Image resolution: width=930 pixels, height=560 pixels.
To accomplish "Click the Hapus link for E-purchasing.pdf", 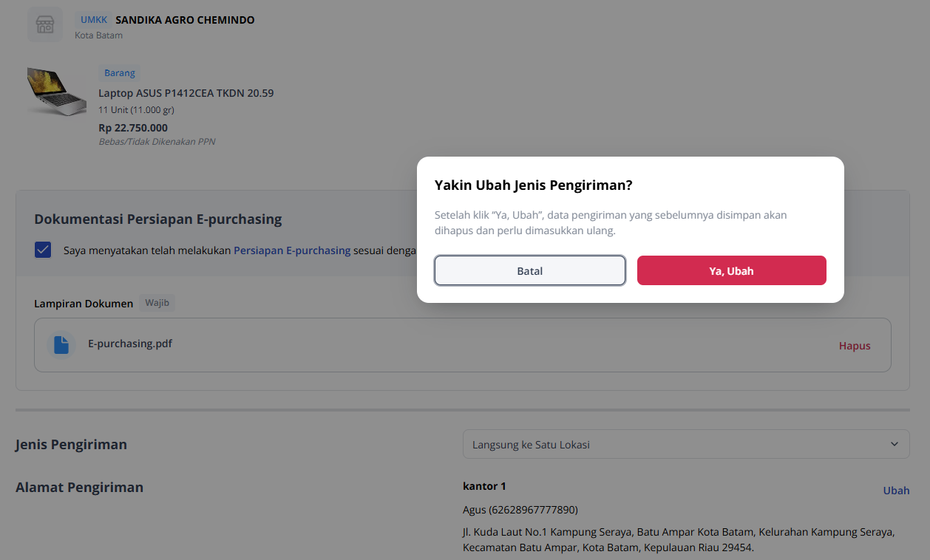I will 855,346.
